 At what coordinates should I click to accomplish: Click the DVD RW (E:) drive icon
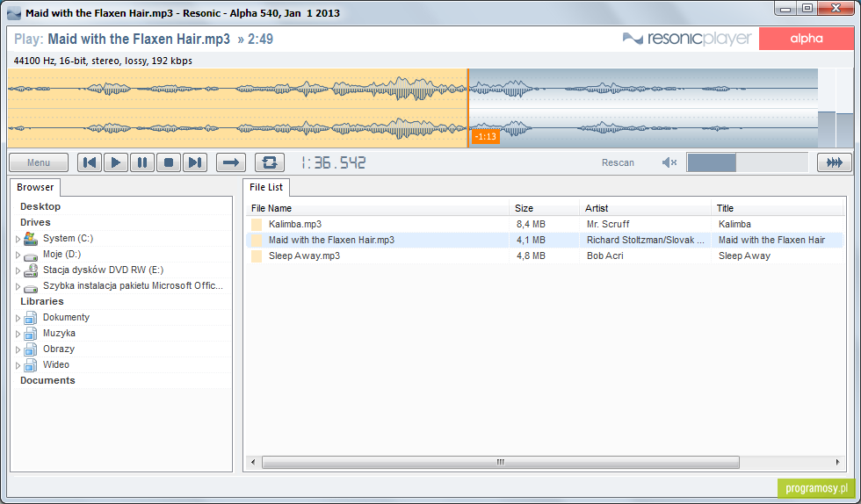(31, 270)
